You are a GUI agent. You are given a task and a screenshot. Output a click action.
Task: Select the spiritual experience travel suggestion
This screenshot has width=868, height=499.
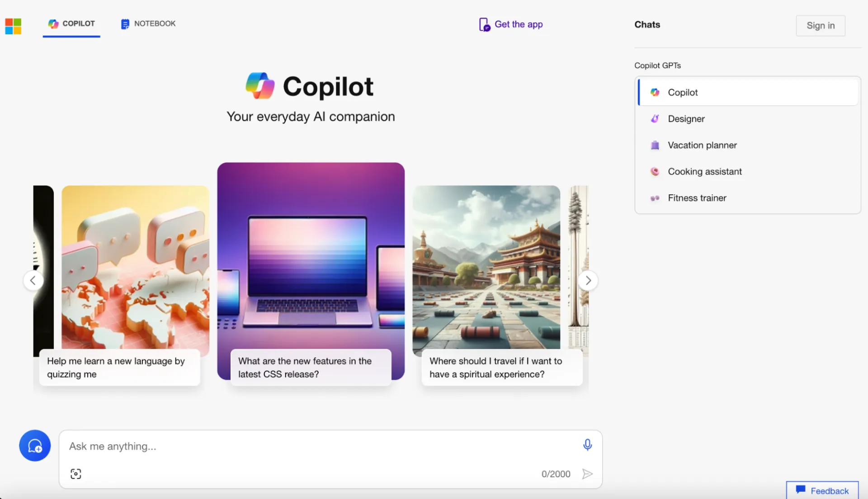[x=502, y=367]
